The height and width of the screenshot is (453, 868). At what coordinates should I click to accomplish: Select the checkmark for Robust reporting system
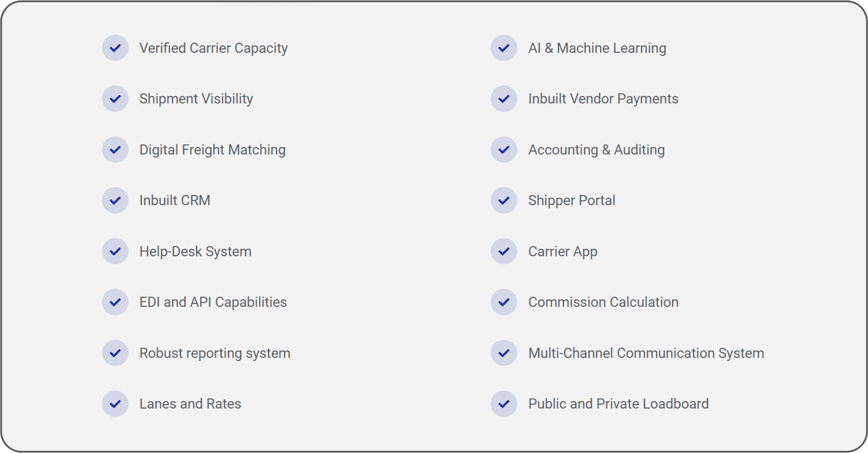tap(115, 353)
